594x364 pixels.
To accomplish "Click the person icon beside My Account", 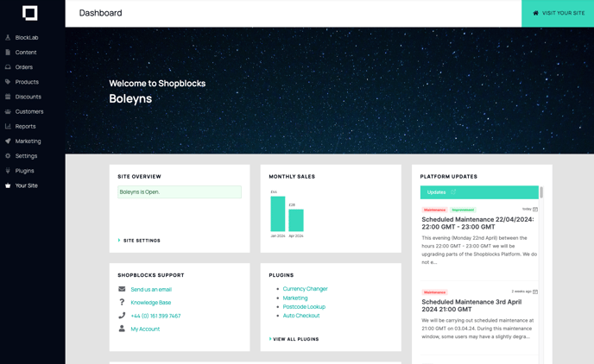I will pos(122,329).
